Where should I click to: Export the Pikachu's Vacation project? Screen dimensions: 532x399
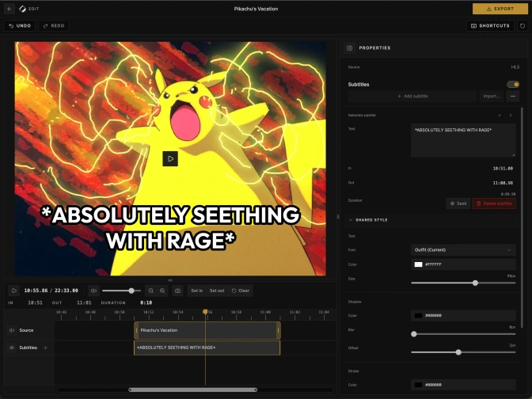click(500, 9)
